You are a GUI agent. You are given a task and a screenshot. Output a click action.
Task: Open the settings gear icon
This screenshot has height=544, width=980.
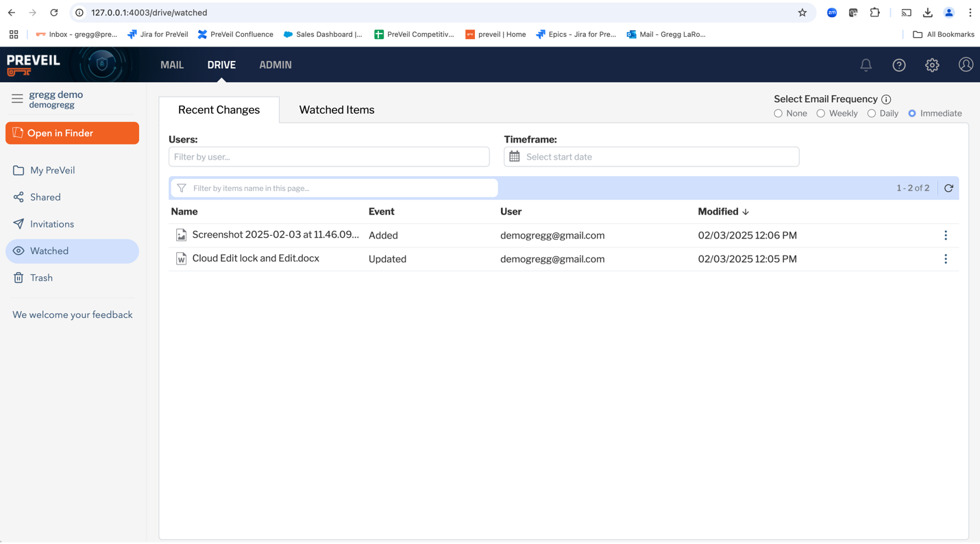[x=932, y=65]
